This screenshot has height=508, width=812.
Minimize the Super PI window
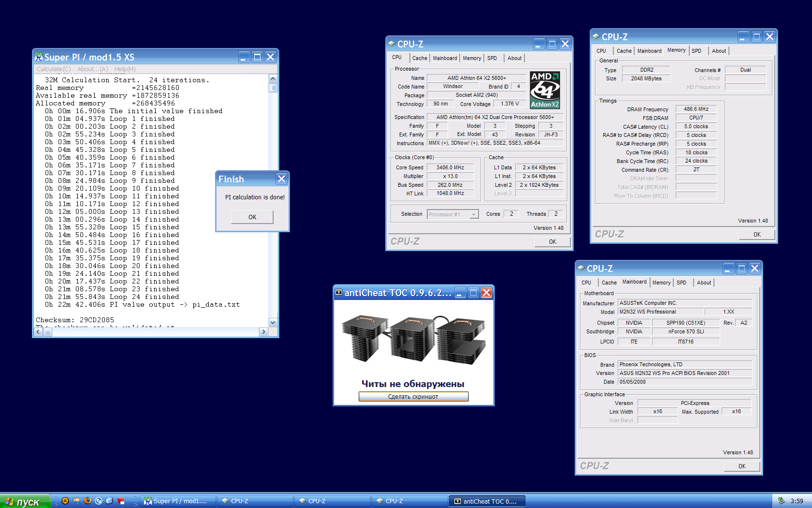[x=244, y=57]
